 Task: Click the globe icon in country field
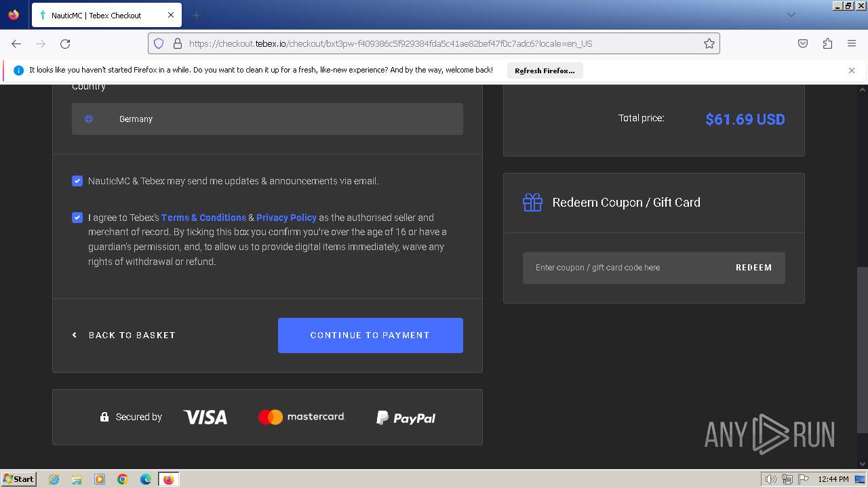pos(89,119)
